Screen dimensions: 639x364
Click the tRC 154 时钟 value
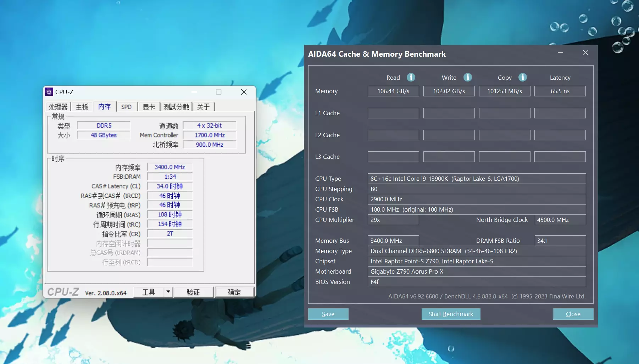(x=170, y=224)
